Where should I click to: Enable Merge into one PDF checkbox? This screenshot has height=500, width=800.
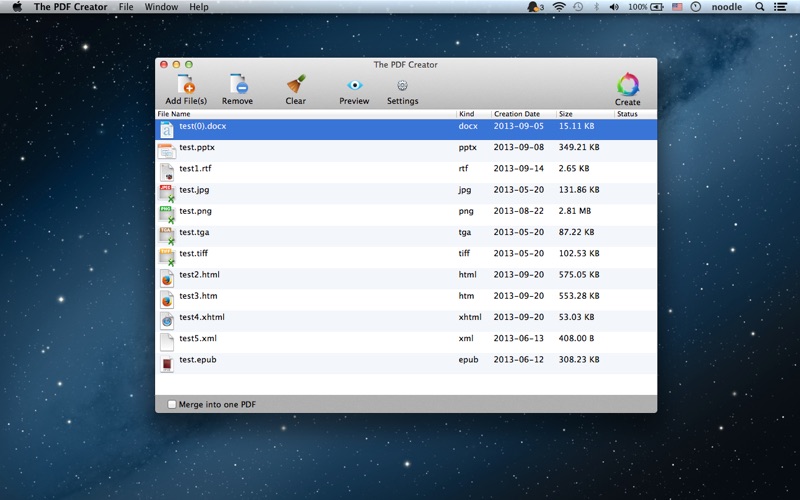coord(171,404)
